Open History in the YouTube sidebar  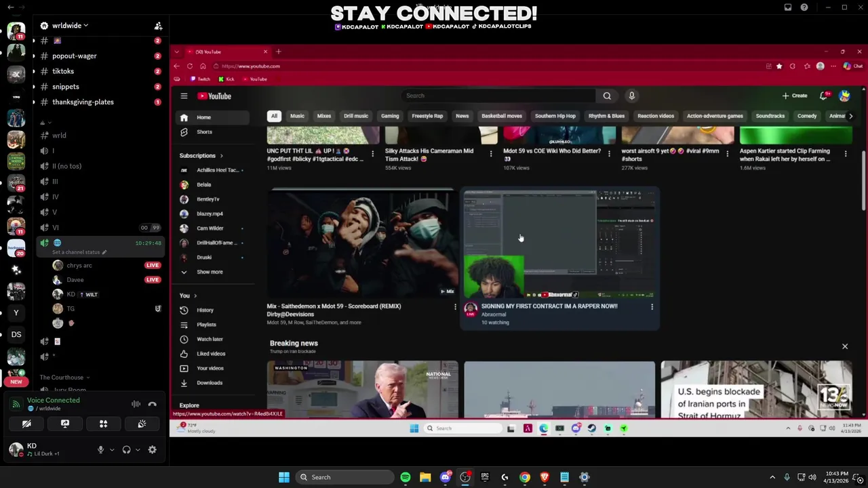pos(205,310)
